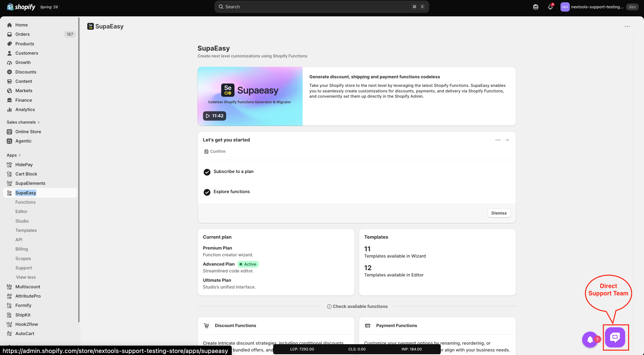Play the 11:42 Supaeasy intro video
This screenshot has width=644, height=355.
click(x=215, y=116)
